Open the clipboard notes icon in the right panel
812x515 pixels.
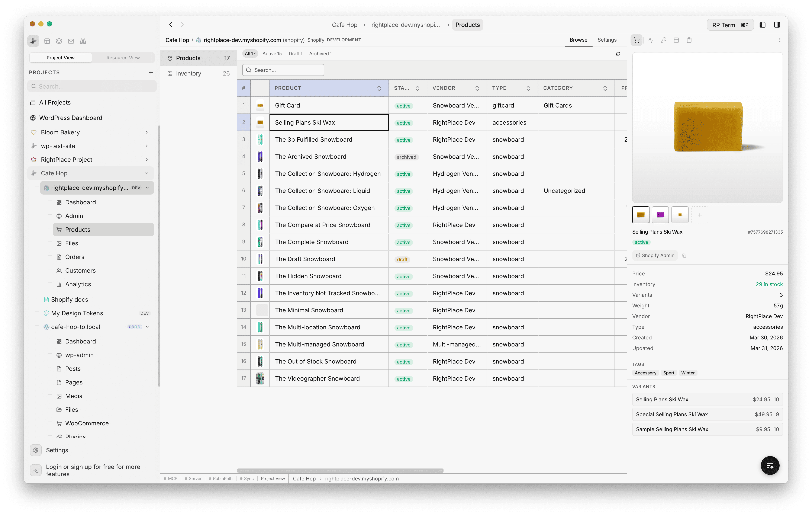point(689,40)
